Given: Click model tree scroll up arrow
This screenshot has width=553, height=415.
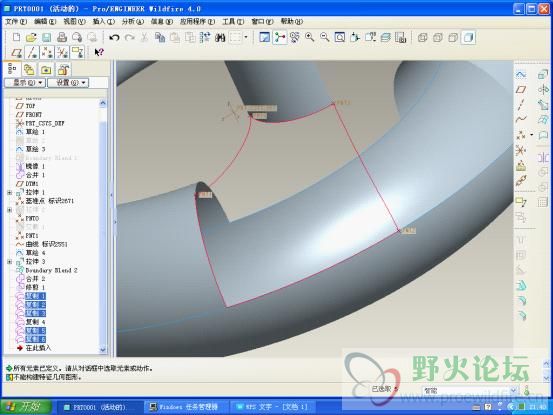Looking at the screenshot, I should coord(103,103).
